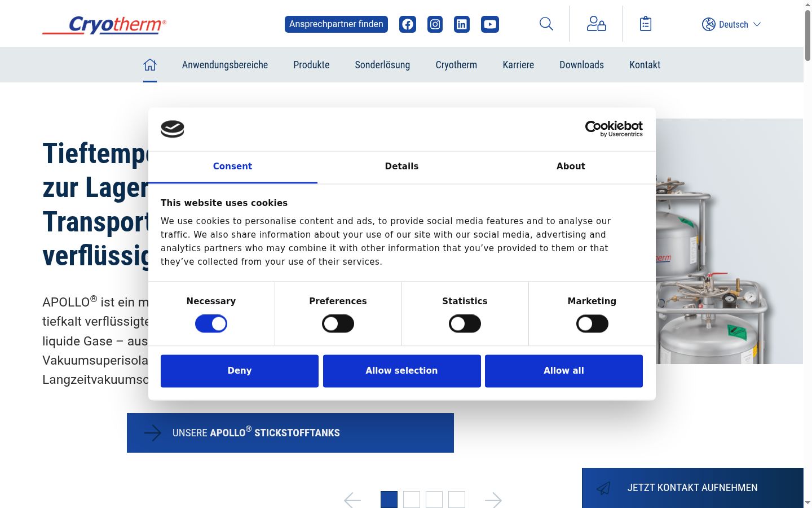Viewport: 812px width, 508px height.
Task: Expand the Deutsch language dropdown chevron
Action: pyautogui.click(x=757, y=24)
